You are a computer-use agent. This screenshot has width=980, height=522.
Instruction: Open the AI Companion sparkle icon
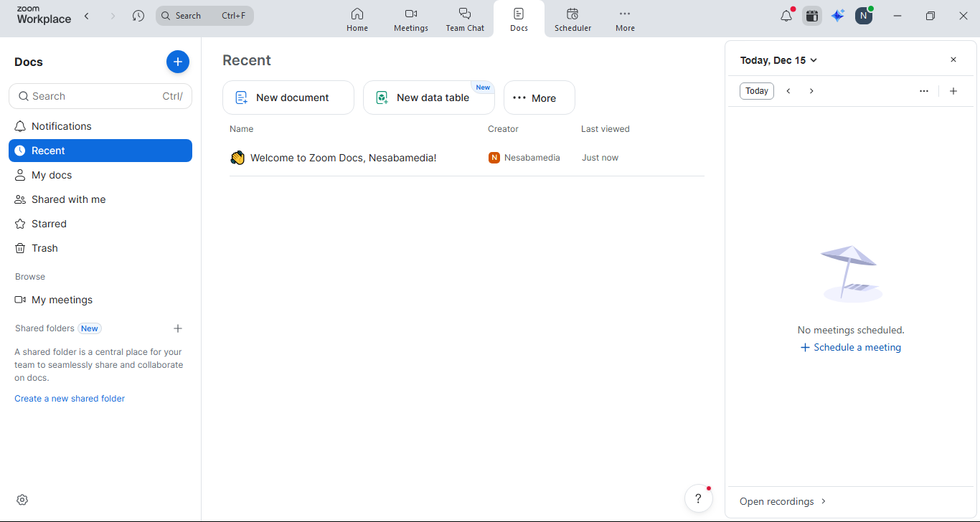(838, 16)
